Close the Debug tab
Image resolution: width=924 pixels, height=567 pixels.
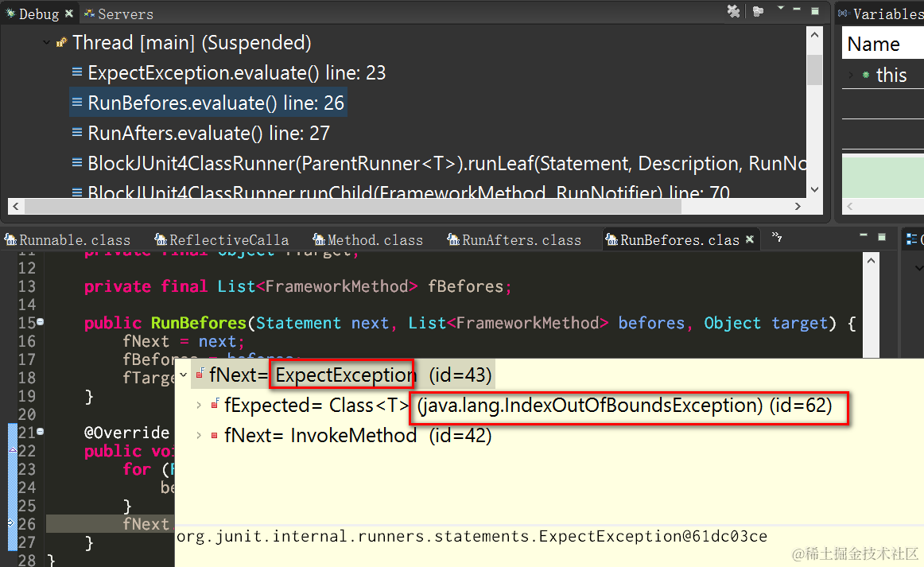(x=69, y=13)
